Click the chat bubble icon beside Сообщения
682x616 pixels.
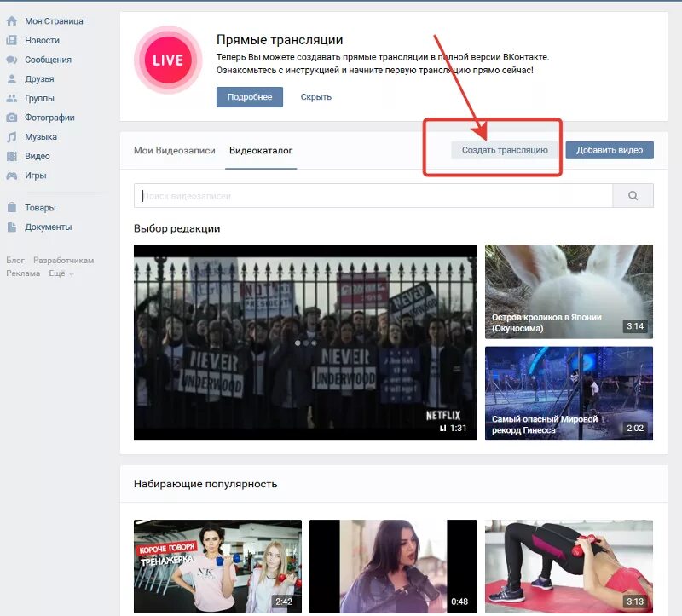click(x=12, y=60)
